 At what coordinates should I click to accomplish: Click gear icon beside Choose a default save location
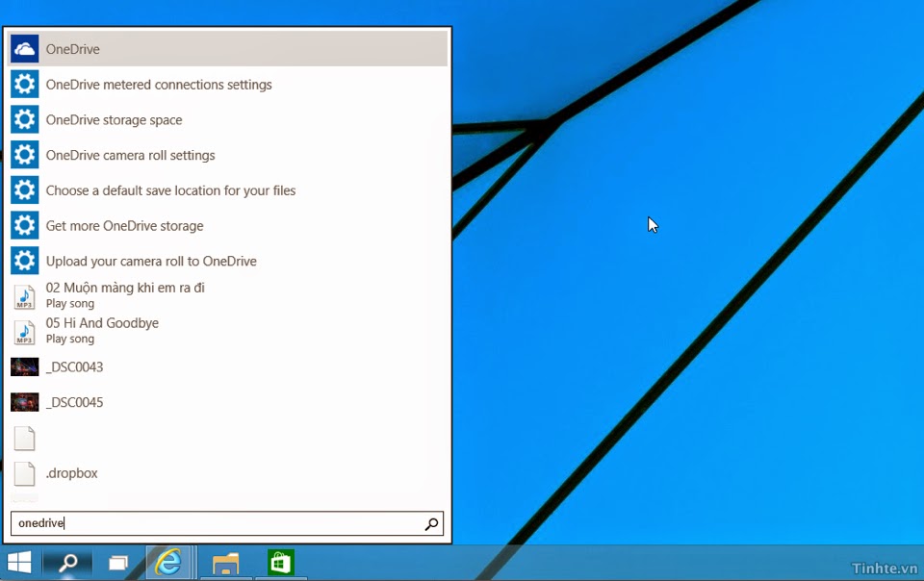pos(24,190)
